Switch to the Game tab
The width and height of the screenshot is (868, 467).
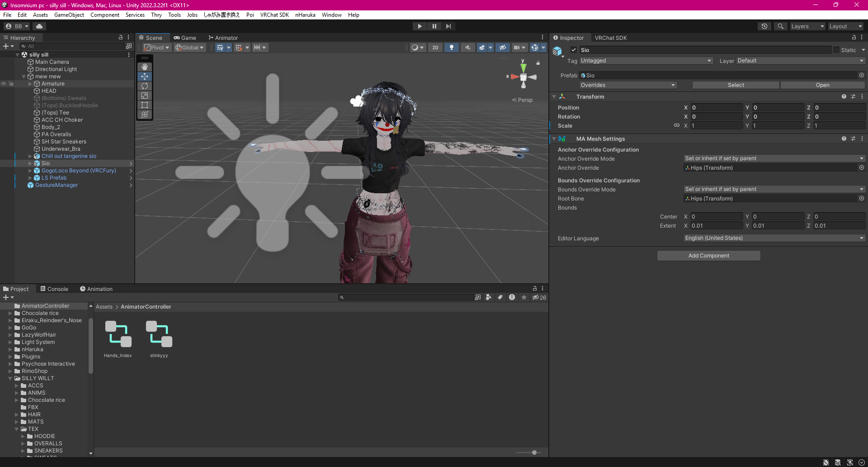pos(185,38)
